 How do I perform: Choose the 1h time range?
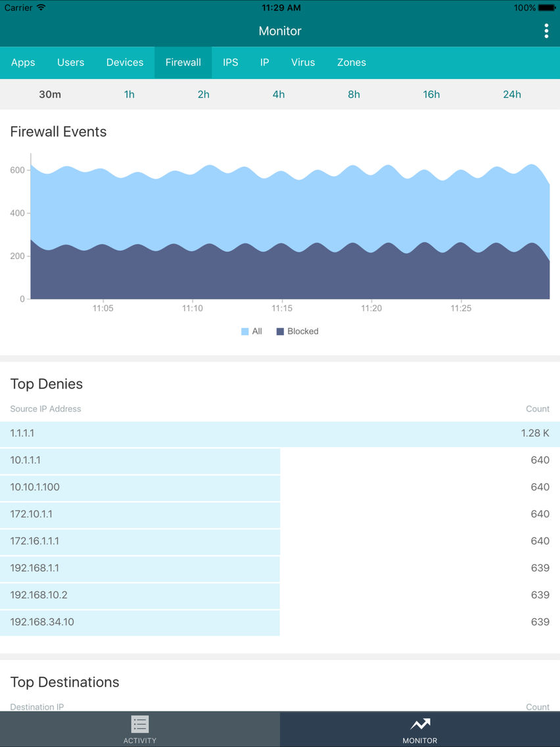tap(129, 94)
